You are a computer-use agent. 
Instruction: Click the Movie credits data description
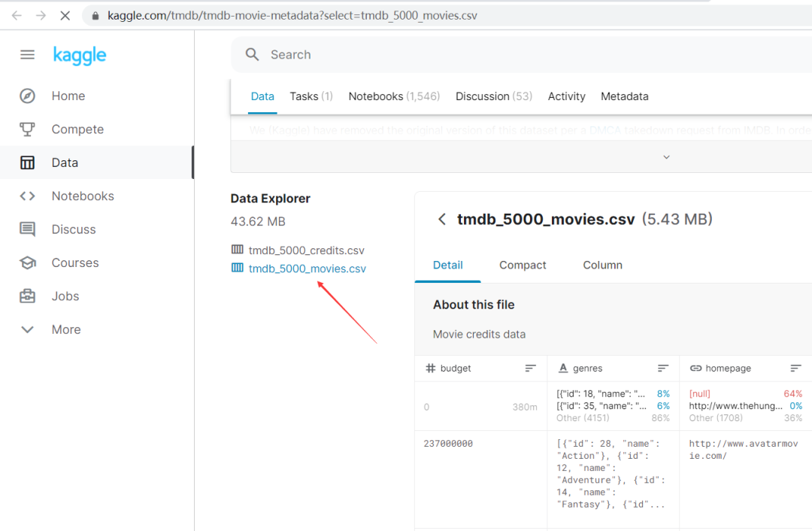[x=479, y=334]
